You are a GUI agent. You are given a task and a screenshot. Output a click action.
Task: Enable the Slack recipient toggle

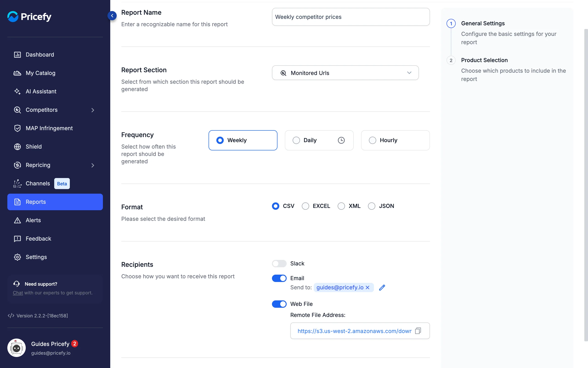279,263
